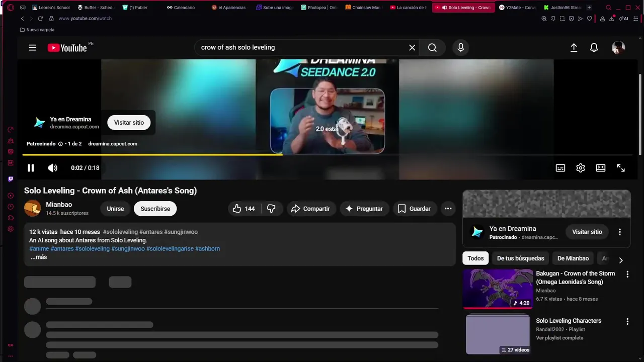The width and height of the screenshot is (644, 362).
Task: Pause the video playback
Action: tap(31, 168)
